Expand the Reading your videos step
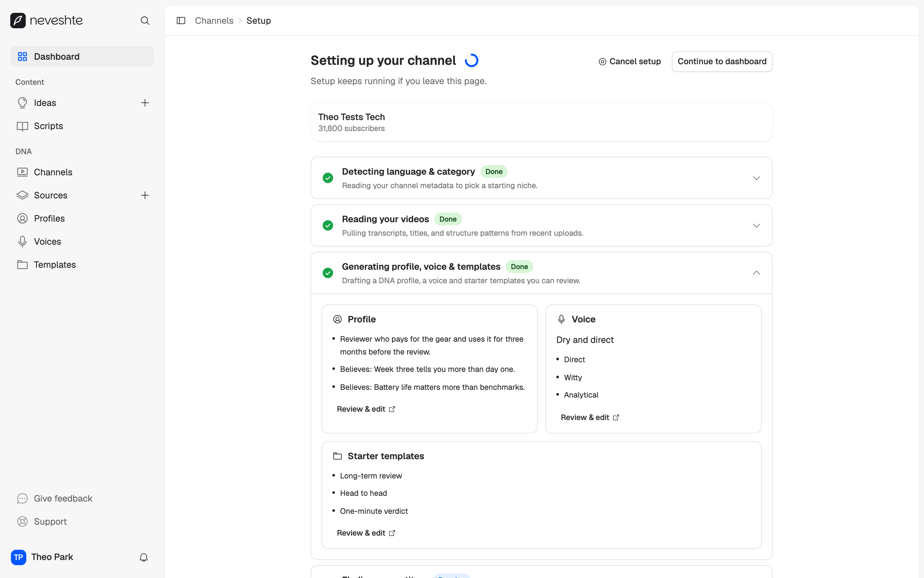Screen dimensions: 924x578 tap(757, 225)
